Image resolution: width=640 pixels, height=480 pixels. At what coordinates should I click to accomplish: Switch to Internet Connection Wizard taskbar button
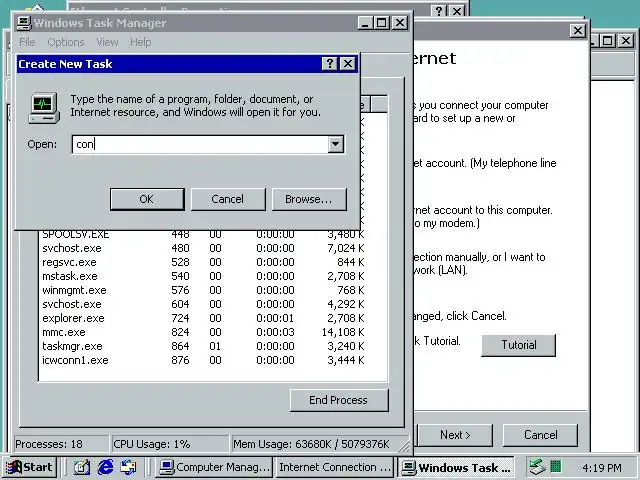coord(335,467)
